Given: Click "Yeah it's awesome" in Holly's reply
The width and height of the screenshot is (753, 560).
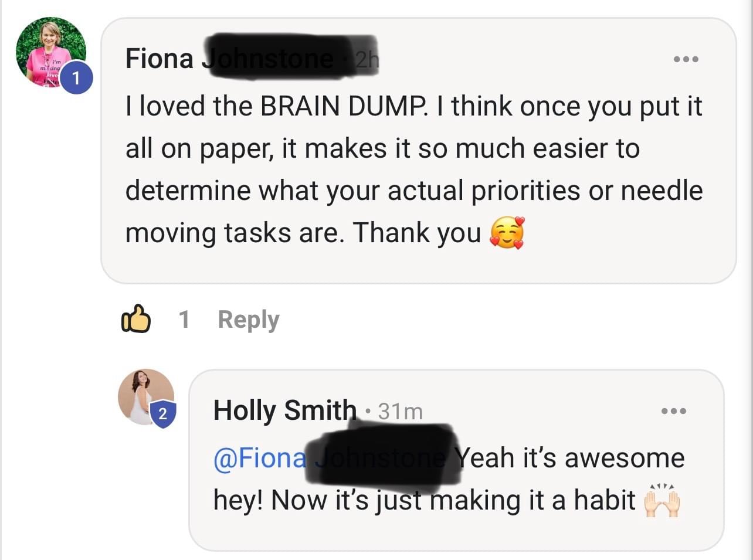Looking at the screenshot, I should pos(570,458).
